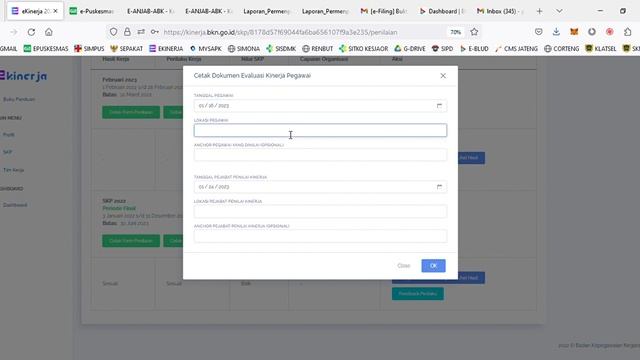
Task: Switch to first E-ANJAB-ABK tab
Action: coord(151,11)
